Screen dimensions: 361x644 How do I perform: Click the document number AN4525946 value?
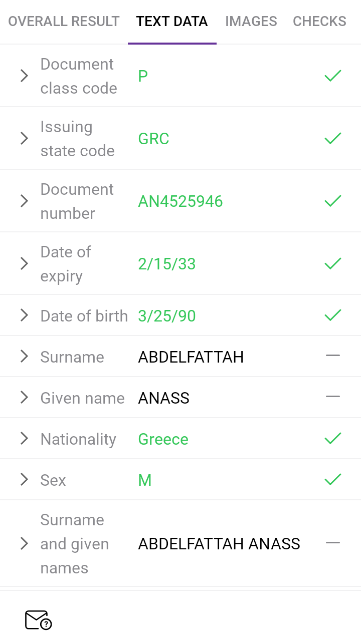(x=180, y=201)
